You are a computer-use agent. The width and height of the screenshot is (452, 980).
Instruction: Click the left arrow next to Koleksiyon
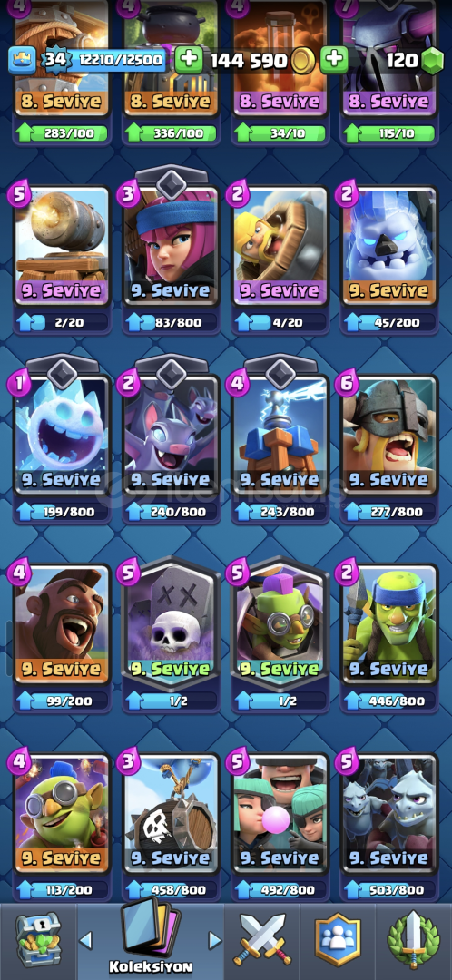click(85, 940)
